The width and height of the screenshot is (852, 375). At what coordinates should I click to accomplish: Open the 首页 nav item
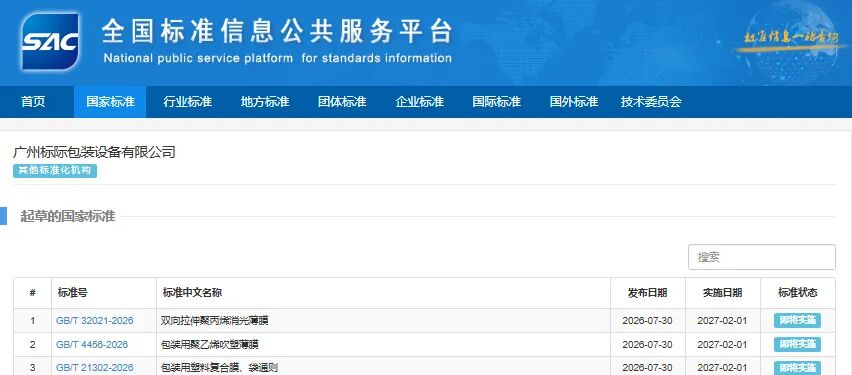click(33, 102)
